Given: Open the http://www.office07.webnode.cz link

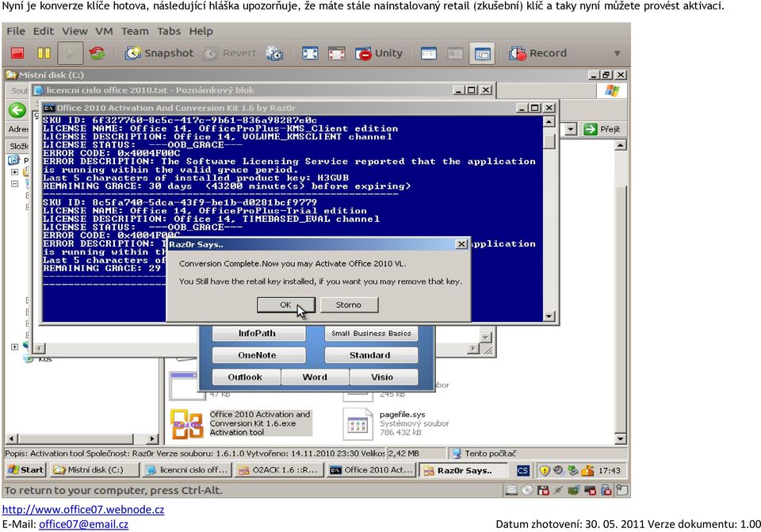Looking at the screenshot, I should [83, 510].
